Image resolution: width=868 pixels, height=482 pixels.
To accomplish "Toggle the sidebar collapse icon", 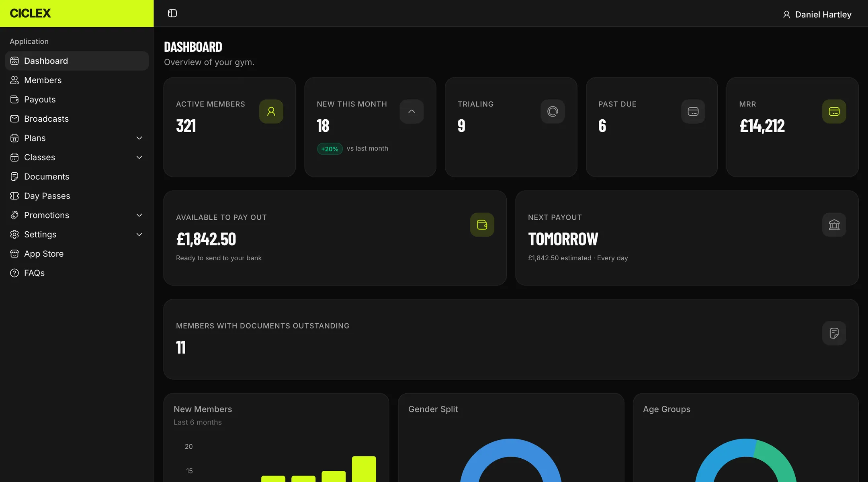I will click(172, 13).
